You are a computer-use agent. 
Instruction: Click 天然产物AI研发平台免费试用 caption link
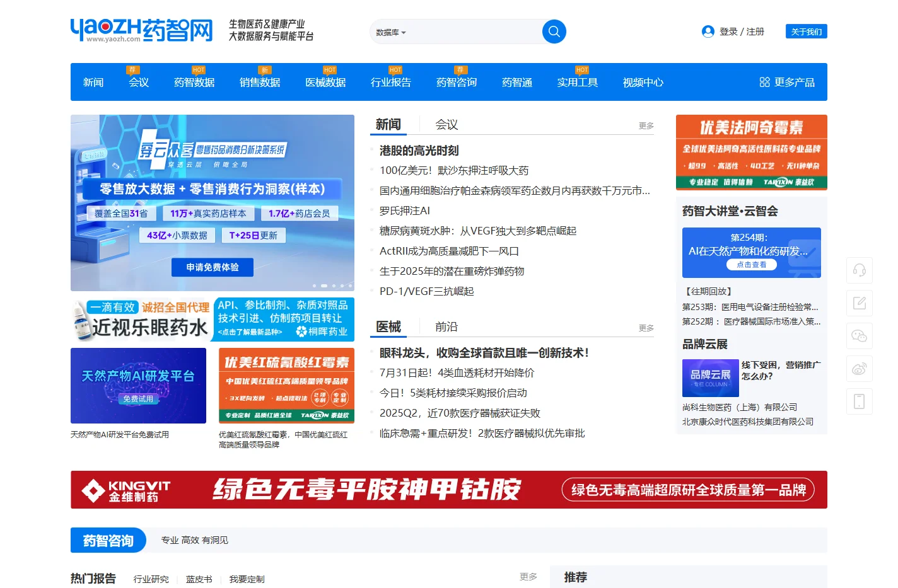120,435
